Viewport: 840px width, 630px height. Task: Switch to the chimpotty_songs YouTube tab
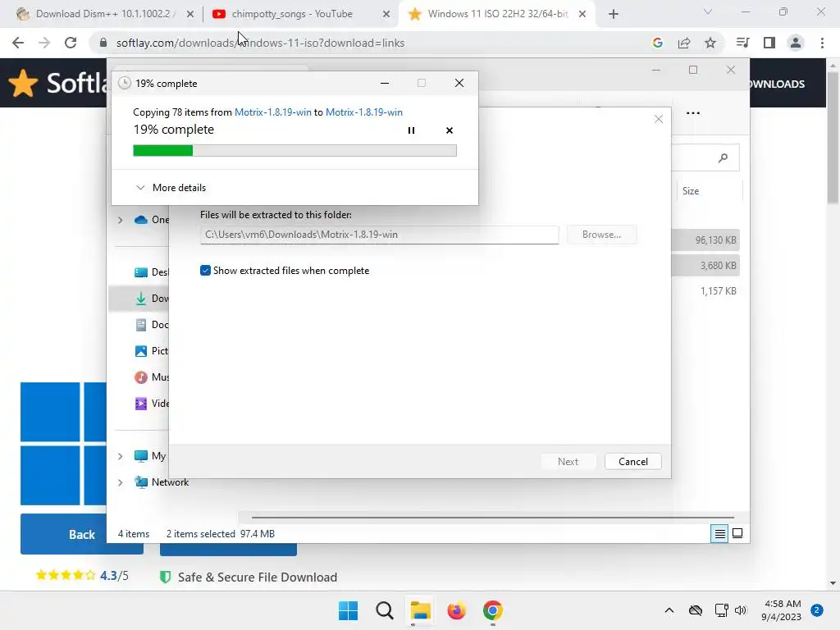pos(292,14)
